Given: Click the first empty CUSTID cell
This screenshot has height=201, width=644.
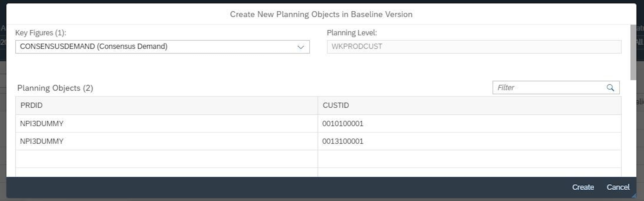Looking at the screenshot, I should click(x=469, y=159).
